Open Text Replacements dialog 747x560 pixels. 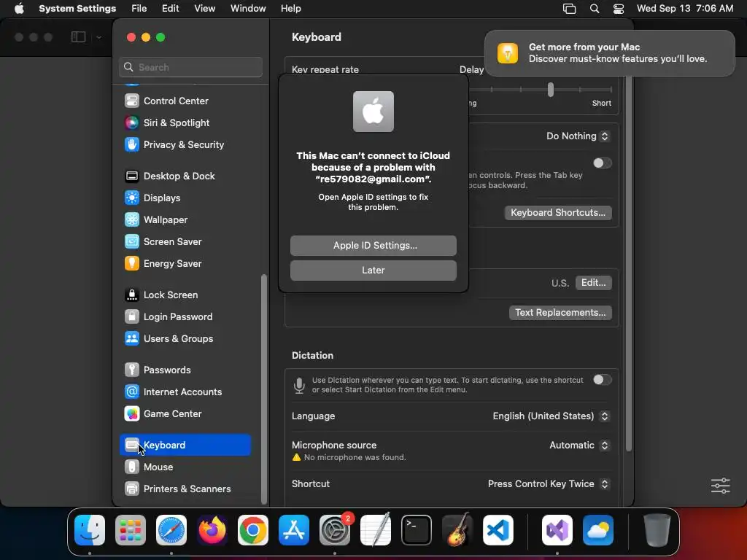coord(560,313)
